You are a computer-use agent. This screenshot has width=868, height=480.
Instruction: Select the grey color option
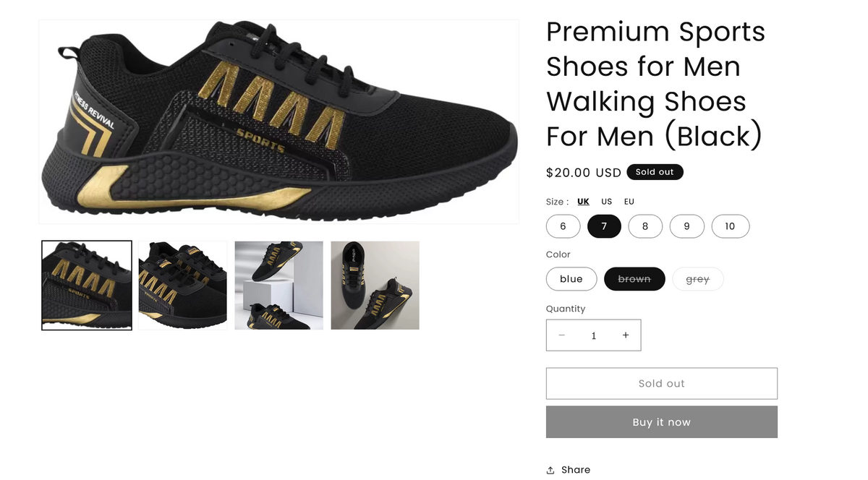697,278
